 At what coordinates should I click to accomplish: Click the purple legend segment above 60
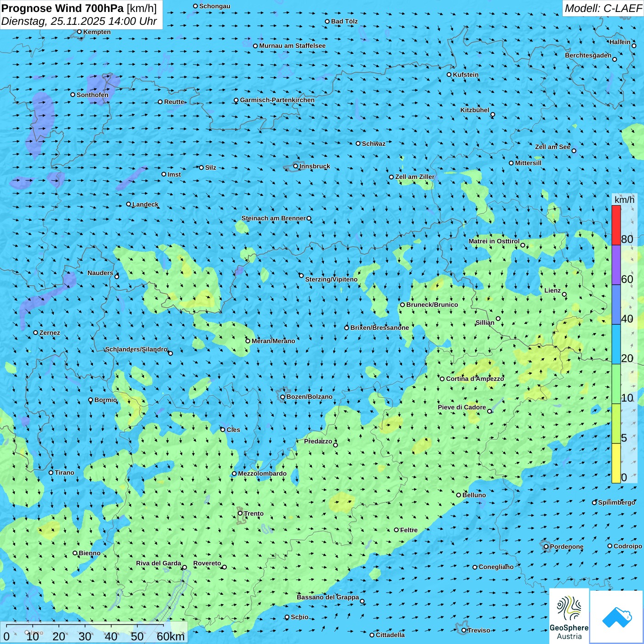616,264
